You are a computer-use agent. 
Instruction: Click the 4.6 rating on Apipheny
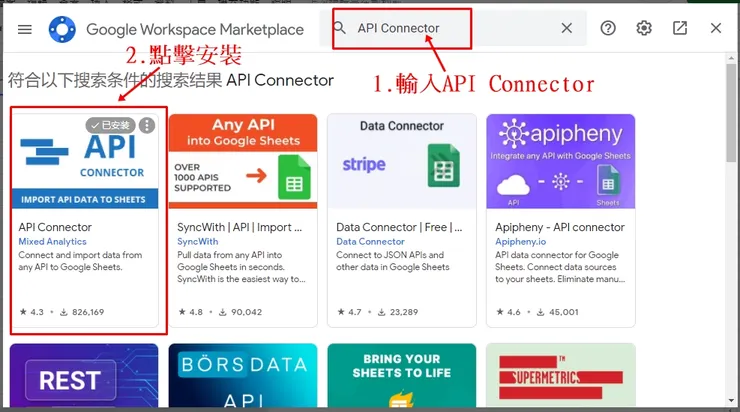point(508,312)
